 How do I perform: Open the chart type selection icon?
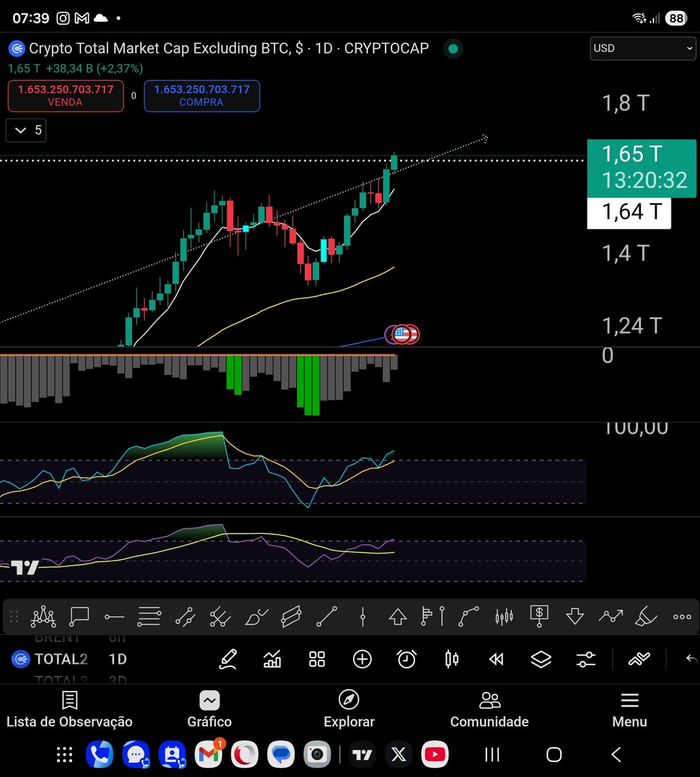click(x=452, y=659)
